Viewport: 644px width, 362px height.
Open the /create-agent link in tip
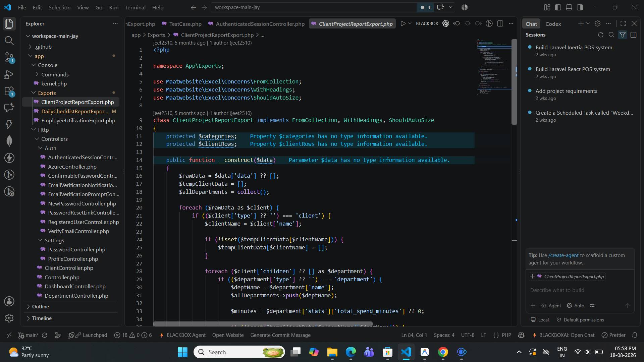click(563, 255)
